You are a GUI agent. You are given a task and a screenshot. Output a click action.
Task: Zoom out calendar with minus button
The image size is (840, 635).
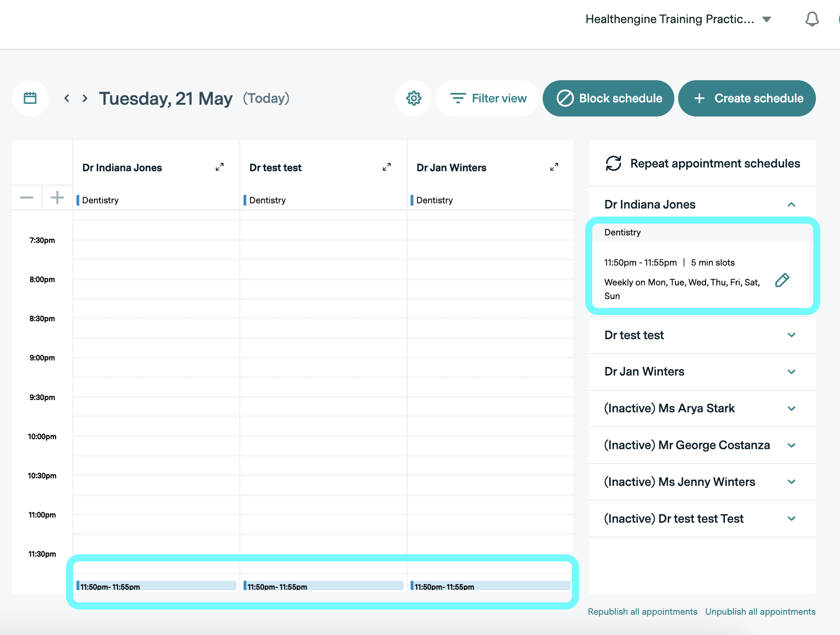(27, 197)
